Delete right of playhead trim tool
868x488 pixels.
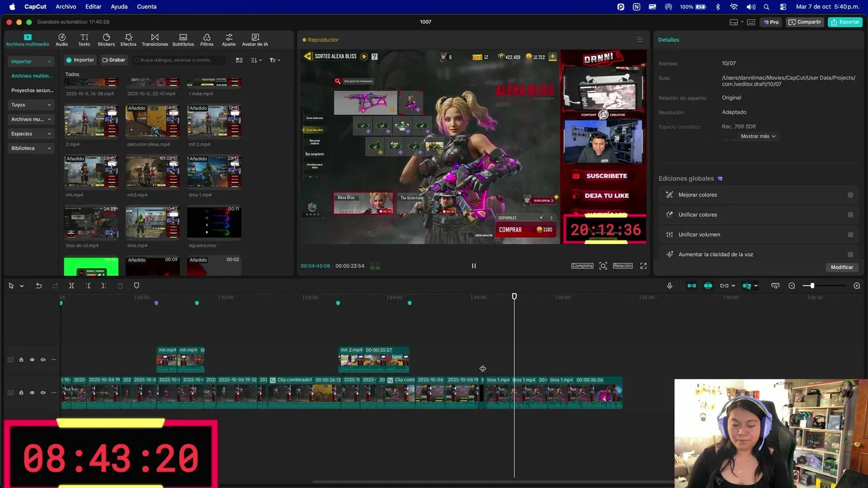pos(104,286)
